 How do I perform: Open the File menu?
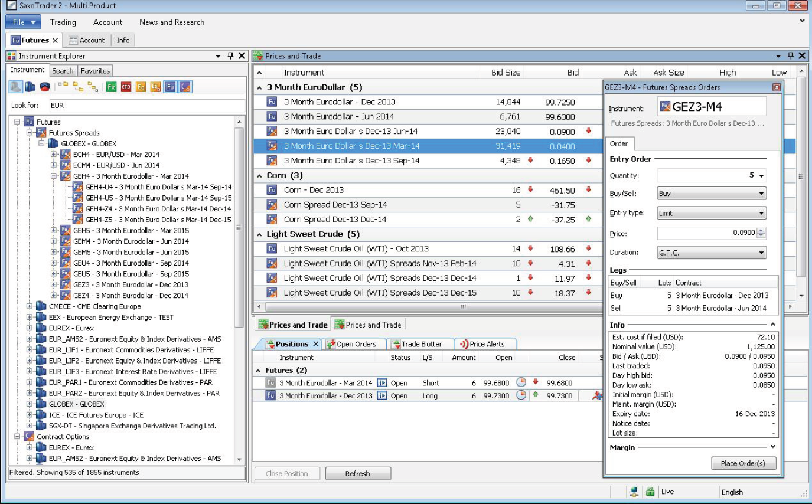[x=23, y=22]
